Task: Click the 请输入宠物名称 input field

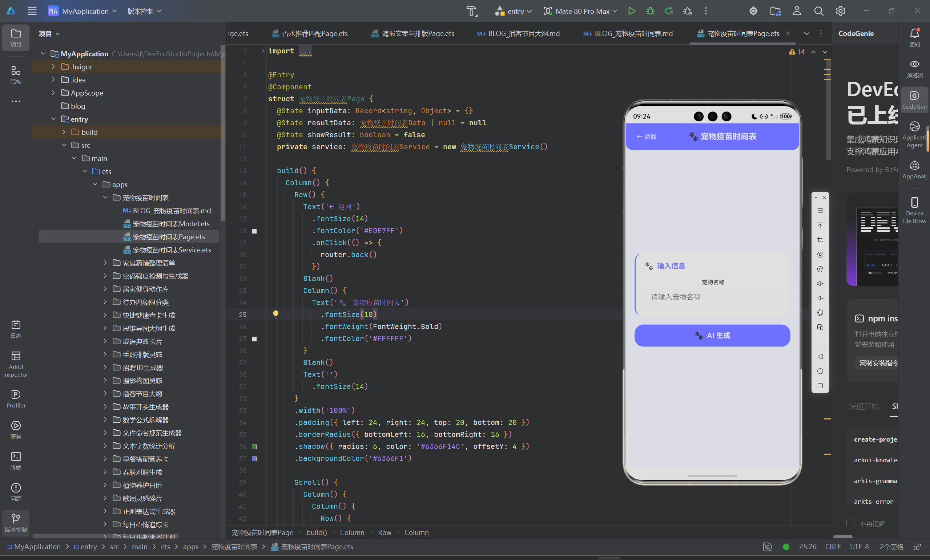Action: coord(713,297)
